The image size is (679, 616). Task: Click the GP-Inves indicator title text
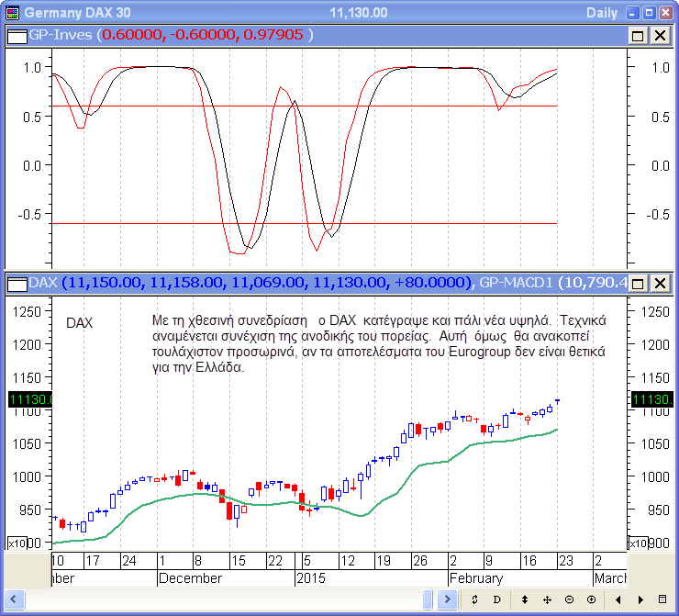(61, 35)
